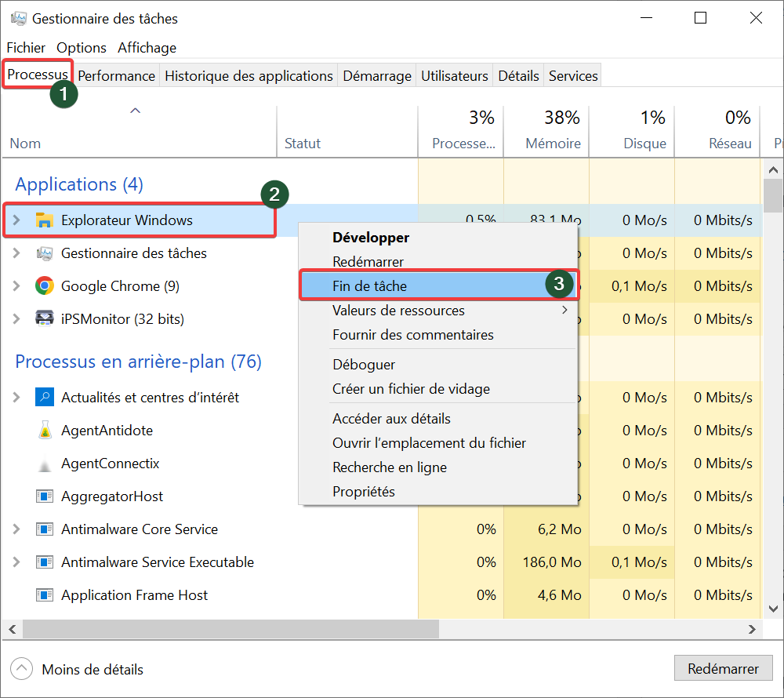
Task: Sort by the Réseau column header
Action: point(717,132)
